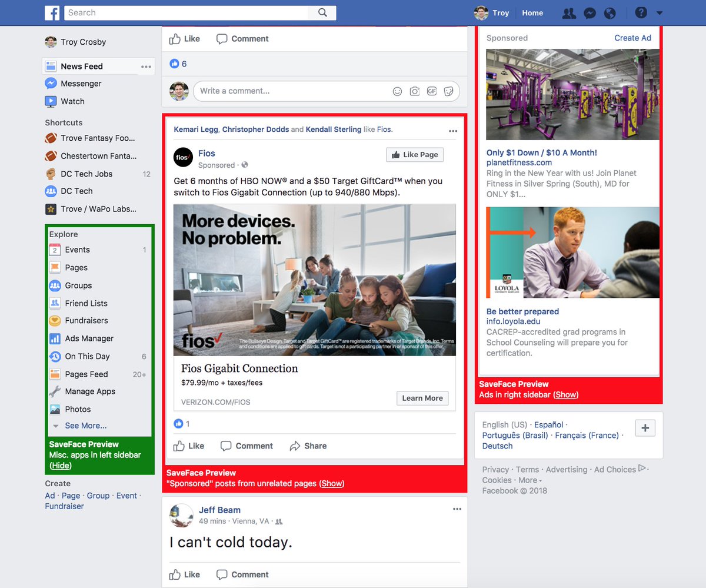Comment on the Fios sponsored post
Viewport: 706px width, 588px height.
click(247, 446)
